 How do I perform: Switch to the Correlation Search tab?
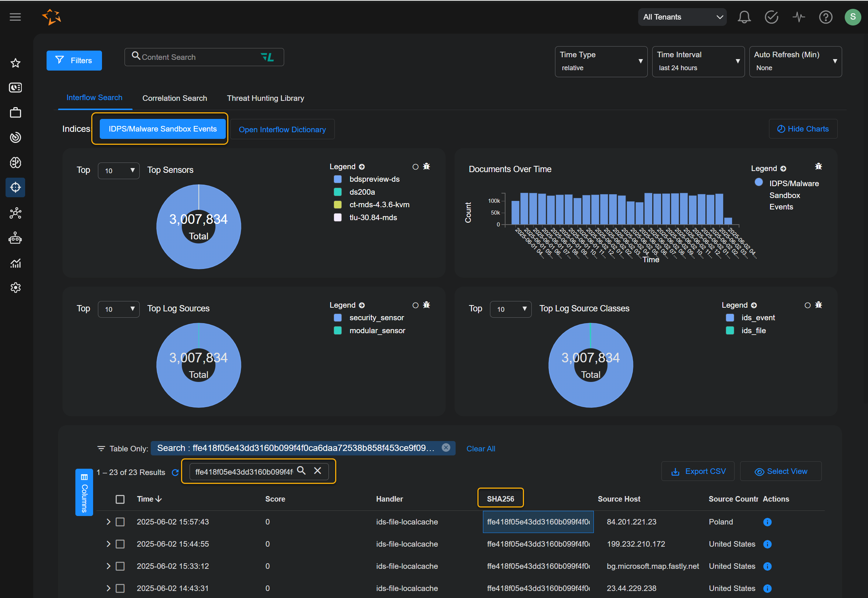click(x=175, y=98)
